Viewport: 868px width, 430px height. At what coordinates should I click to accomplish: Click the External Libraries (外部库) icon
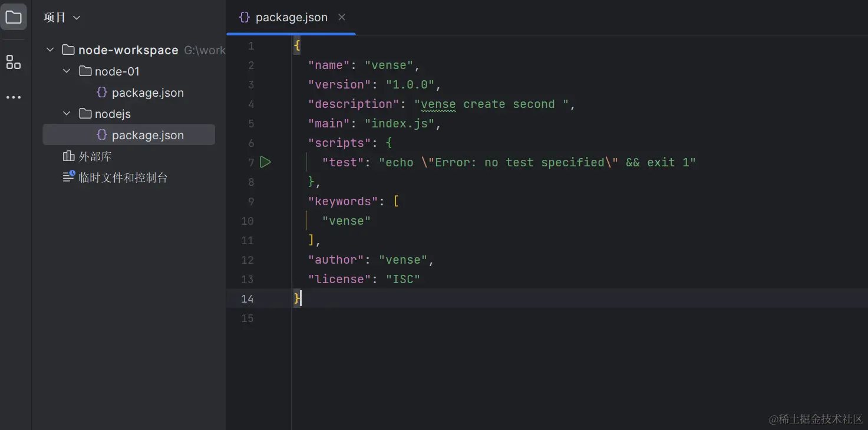click(x=69, y=156)
